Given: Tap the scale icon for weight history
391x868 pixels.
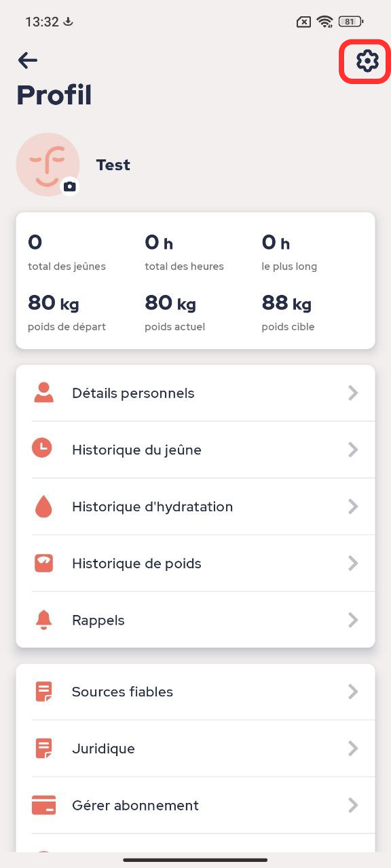Looking at the screenshot, I should [x=43, y=563].
